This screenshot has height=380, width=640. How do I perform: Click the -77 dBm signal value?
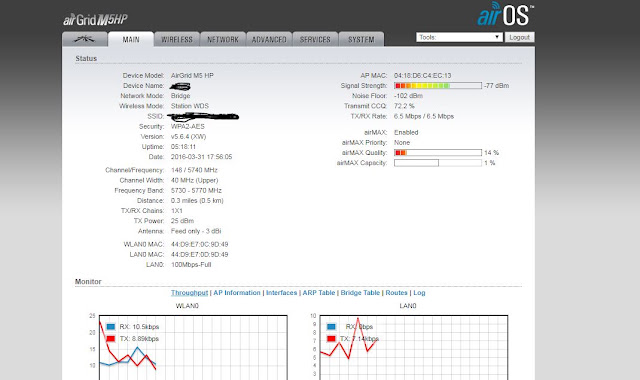[x=497, y=86]
